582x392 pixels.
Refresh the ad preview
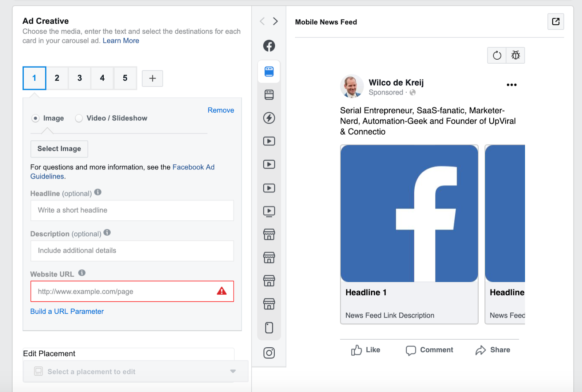pyautogui.click(x=497, y=55)
